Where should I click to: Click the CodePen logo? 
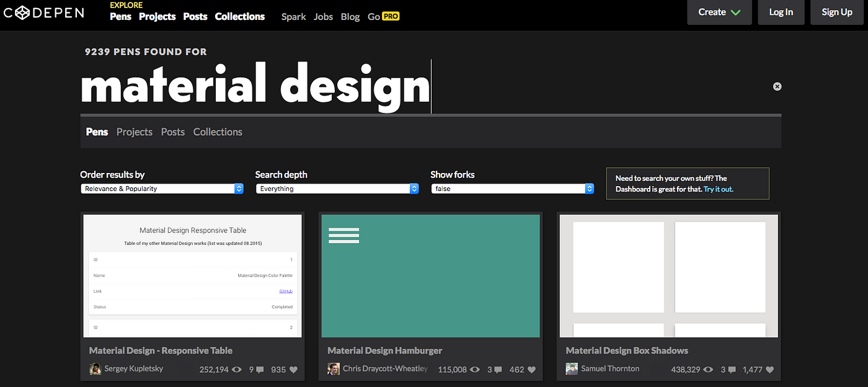pyautogui.click(x=43, y=12)
